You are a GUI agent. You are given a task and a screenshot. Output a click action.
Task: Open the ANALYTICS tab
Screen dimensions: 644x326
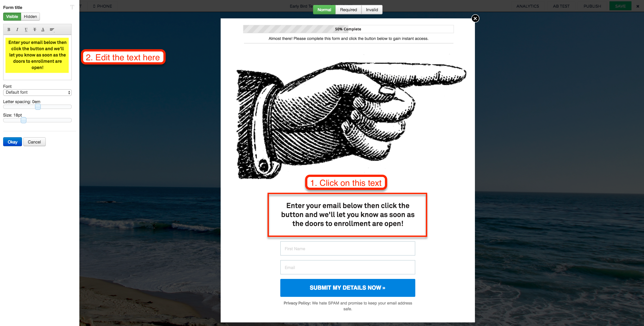(x=527, y=6)
